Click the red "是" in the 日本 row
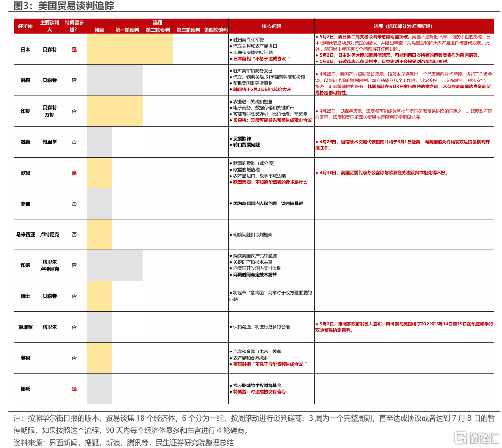The height and width of the screenshot is (448, 502). [x=74, y=50]
